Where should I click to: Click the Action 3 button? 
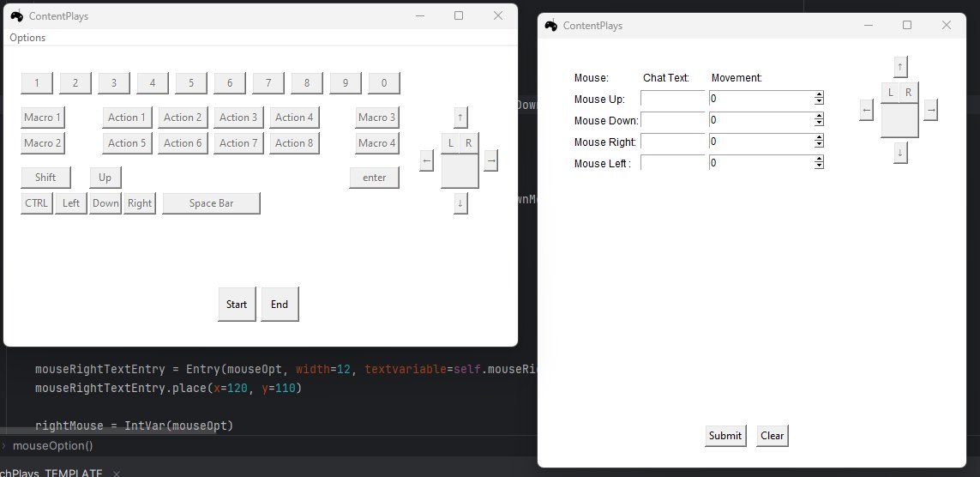(x=238, y=118)
